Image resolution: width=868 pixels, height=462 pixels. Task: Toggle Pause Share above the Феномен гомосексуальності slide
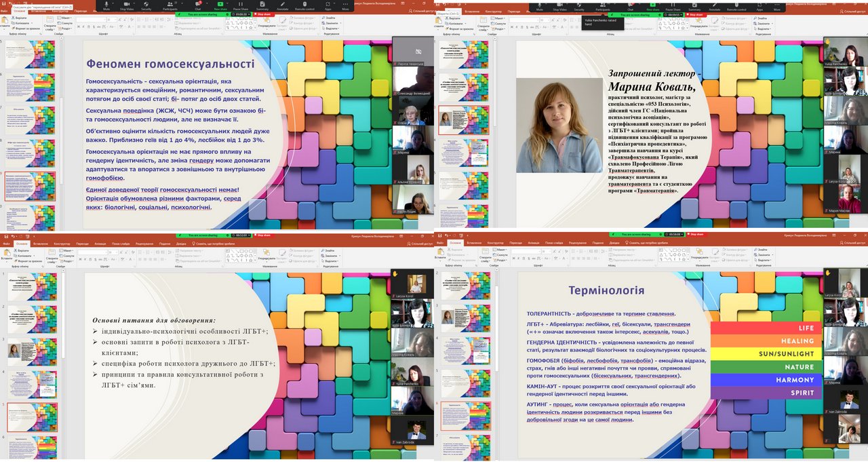click(242, 5)
